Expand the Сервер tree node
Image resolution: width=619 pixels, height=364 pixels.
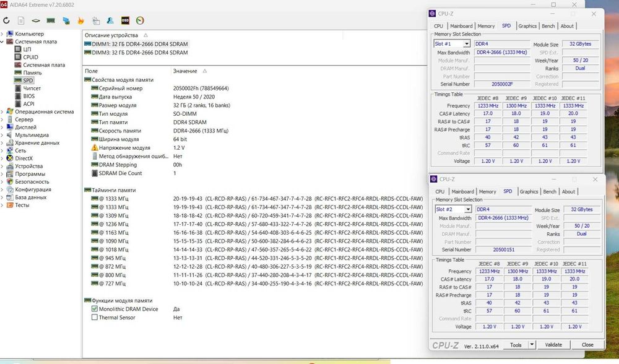click(x=2, y=119)
